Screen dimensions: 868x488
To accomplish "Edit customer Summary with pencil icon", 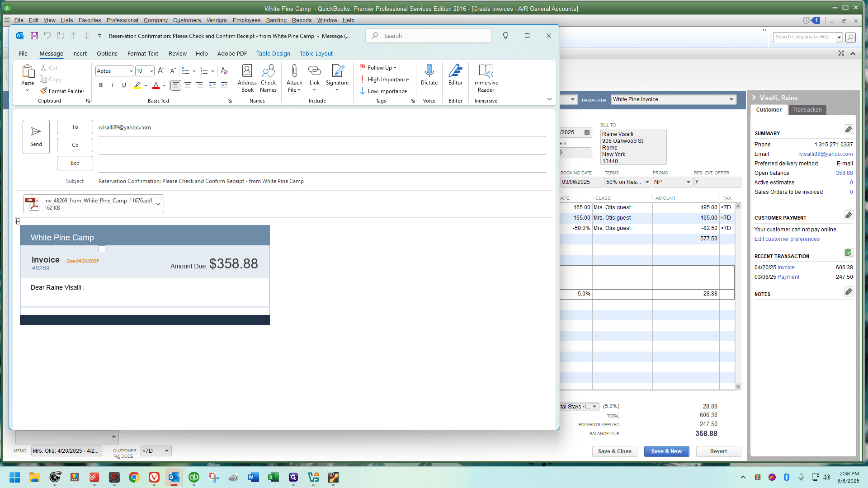I will pos(849,130).
